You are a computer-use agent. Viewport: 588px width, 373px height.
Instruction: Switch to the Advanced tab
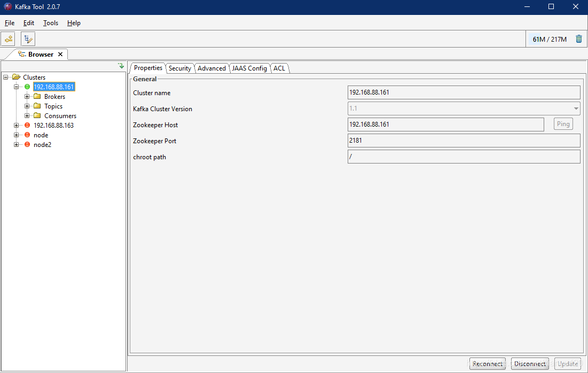coord(211,68)
